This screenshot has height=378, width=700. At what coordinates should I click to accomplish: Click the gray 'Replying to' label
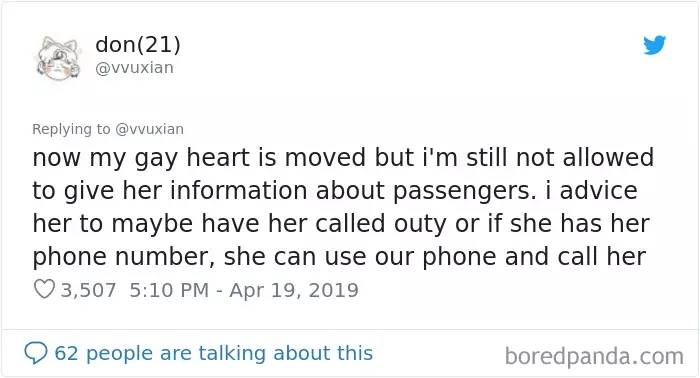pyautogui.click(x=71, y=129)
